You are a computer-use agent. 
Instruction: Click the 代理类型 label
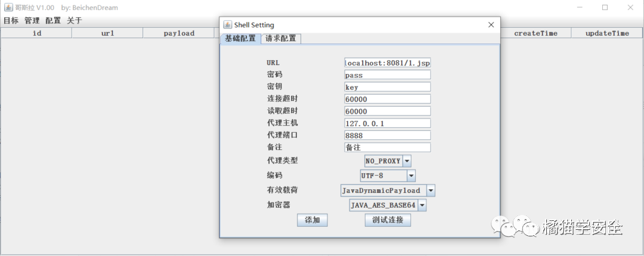click(x=282, y=161)
